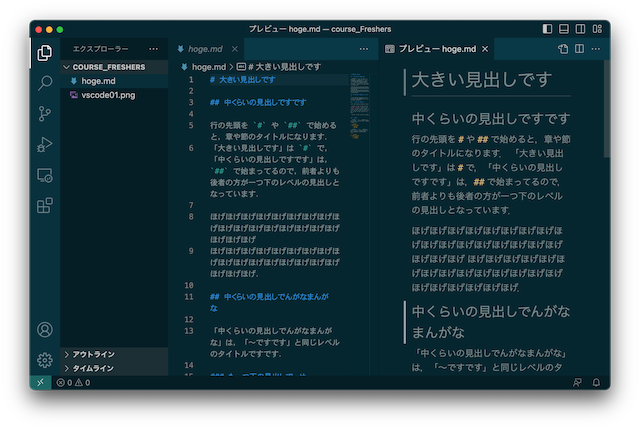This screenshot has width=640, height=429.
Task: Expand the アウトライン section
Action: coord(114,354)
